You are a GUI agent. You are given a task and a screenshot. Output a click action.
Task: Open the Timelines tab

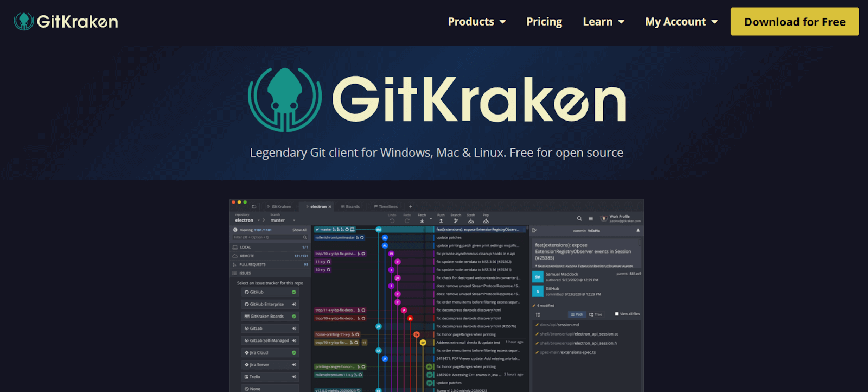pyautogui.click(x=386, y=207)
